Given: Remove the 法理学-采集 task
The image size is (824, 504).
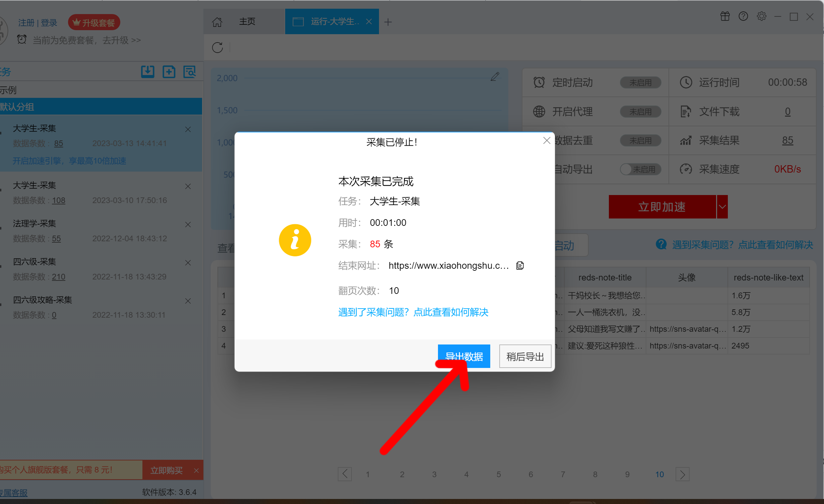Looking at the screenshot, I should [x=188, y=225].
